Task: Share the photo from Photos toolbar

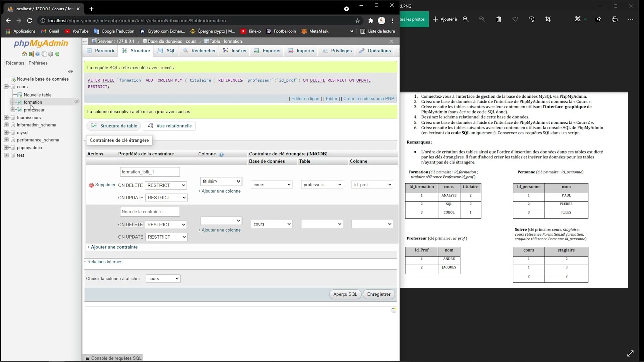Action: coord(598,19)
